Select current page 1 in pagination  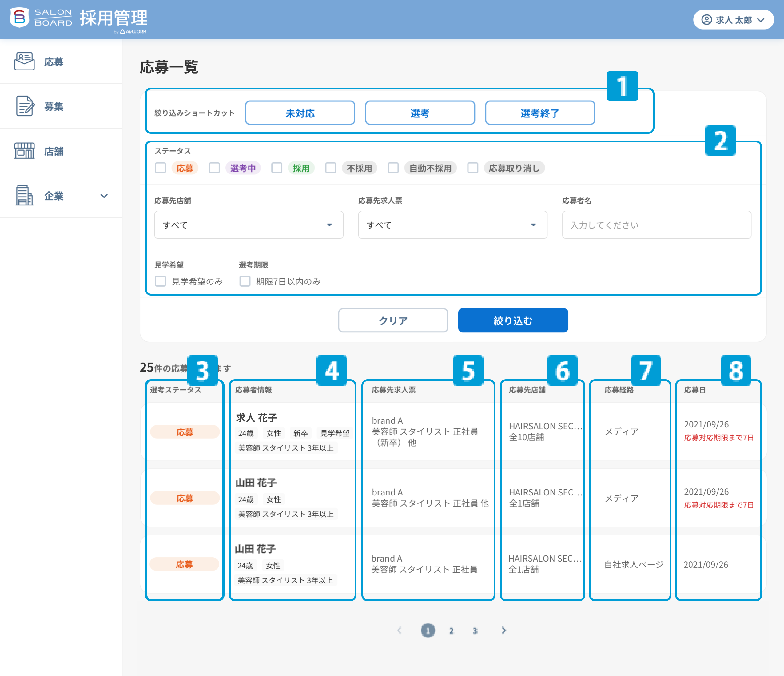[x=428, y=630]
